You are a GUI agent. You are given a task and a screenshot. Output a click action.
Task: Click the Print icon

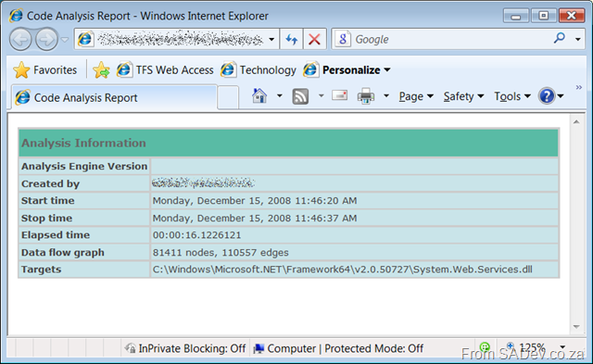[366, 96]
